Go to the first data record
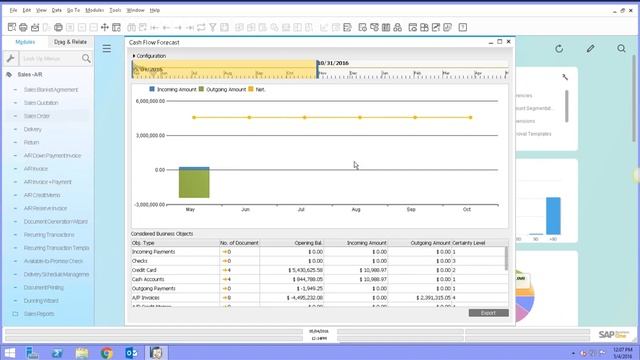Image resolution: width=640 pixels, height=360 pixels. [x=154, y=27]
